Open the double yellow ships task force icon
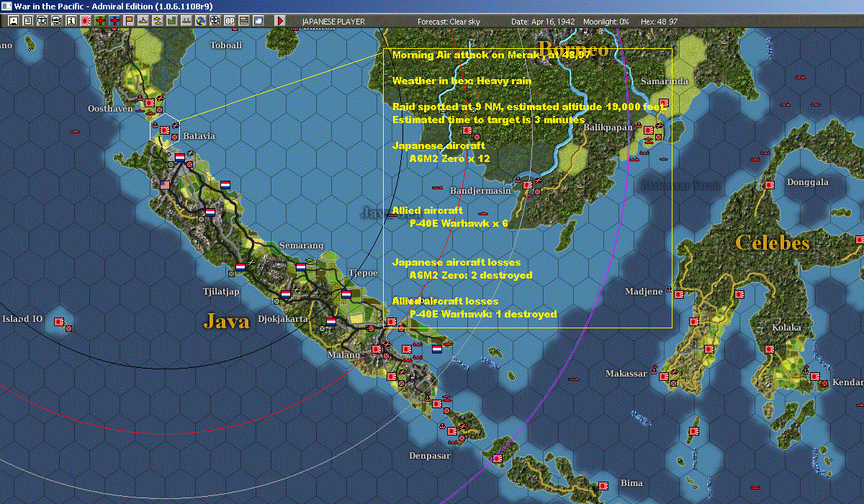This screenshot has height=504, width=864. 158,21
